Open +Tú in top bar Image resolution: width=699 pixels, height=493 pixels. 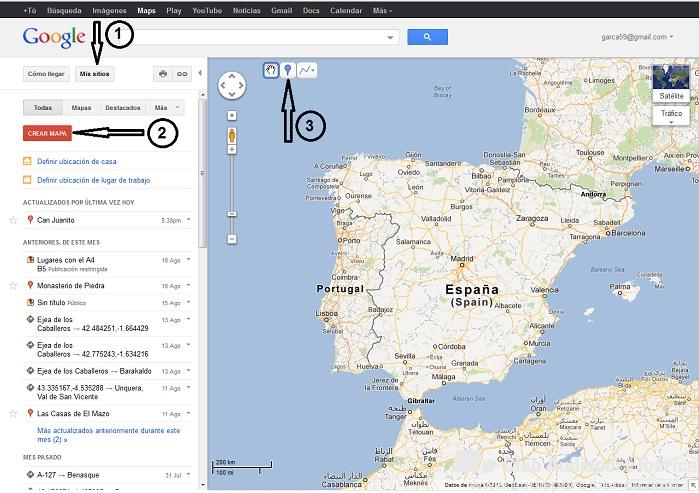tap(29, 10)
